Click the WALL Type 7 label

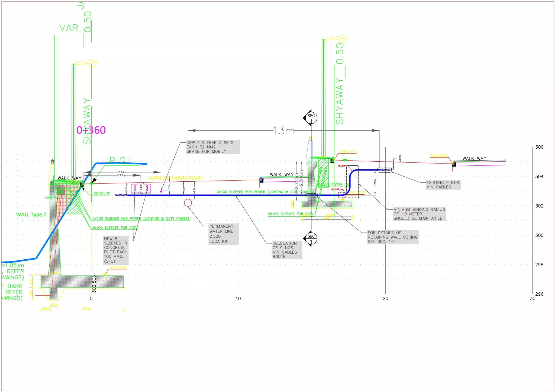pyautogui.click(x=31, y=215)
